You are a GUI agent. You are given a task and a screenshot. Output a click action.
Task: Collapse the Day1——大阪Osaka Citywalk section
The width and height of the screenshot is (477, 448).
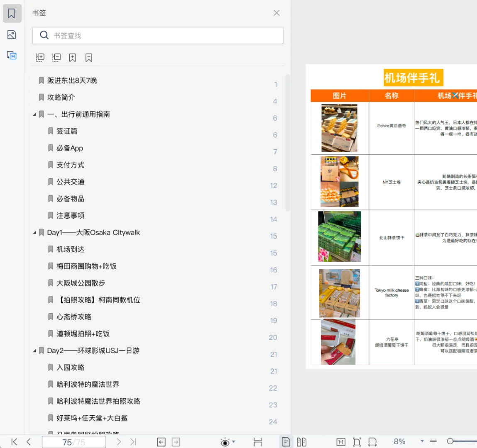coord(35,233)
